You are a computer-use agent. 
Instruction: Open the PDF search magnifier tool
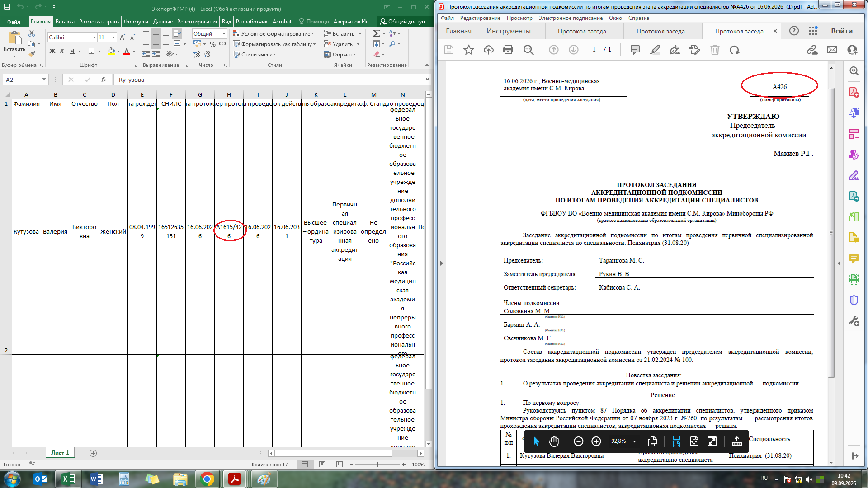pos(528,50)
